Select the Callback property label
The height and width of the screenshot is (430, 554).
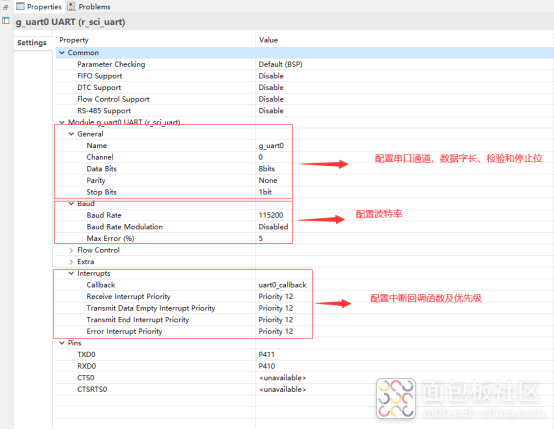coord(101,285)
